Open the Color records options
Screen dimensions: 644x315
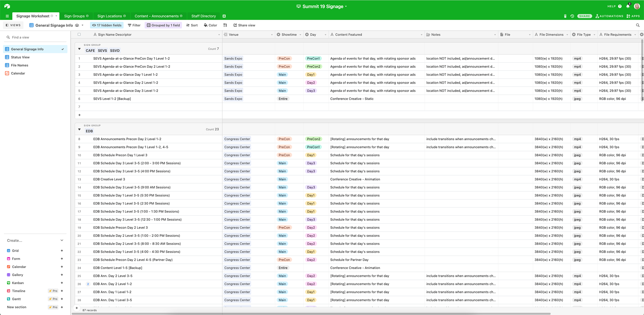click(x=210, y=25)
